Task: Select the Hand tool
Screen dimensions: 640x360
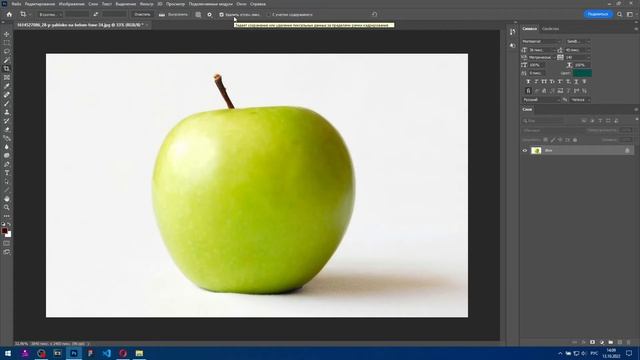Action: pyautogui.click(x=7, y=199)
